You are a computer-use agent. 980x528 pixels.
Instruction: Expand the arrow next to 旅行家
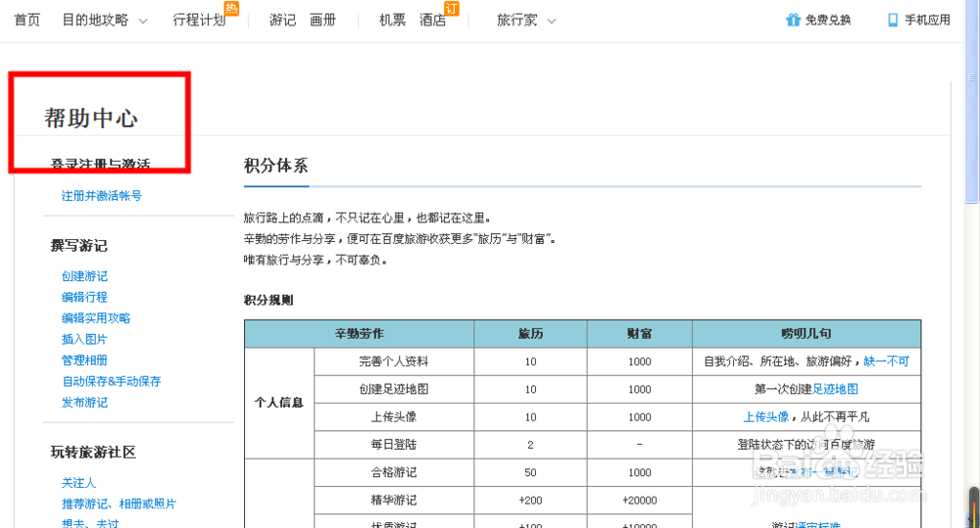click(x=552, y=22)
